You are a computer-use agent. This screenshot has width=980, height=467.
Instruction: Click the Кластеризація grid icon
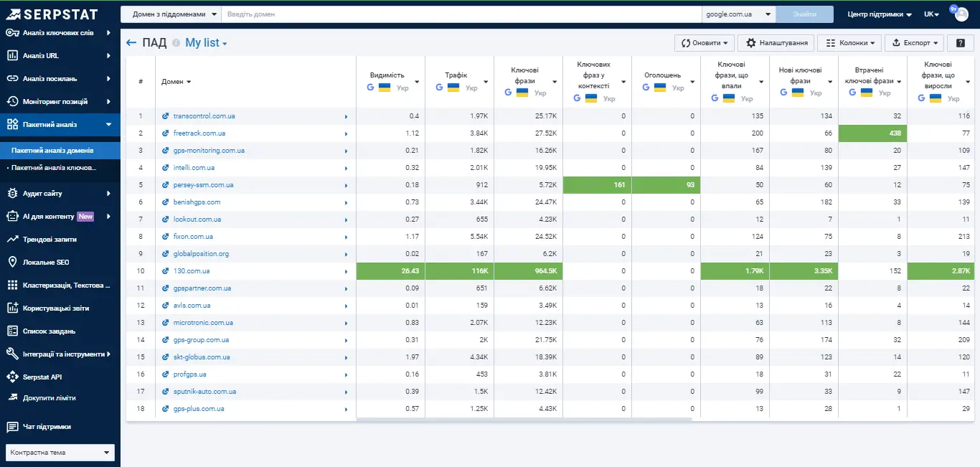pyautogui.click(x=12, y=286)
